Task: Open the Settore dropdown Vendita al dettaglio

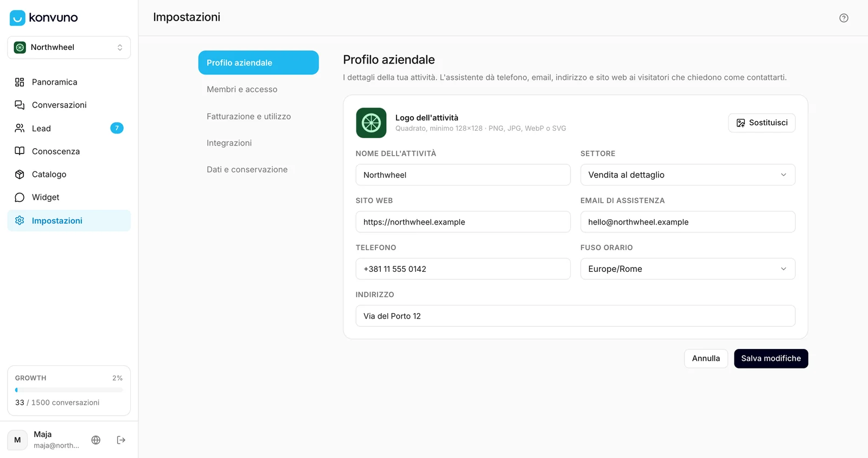Action: [687, 175]
